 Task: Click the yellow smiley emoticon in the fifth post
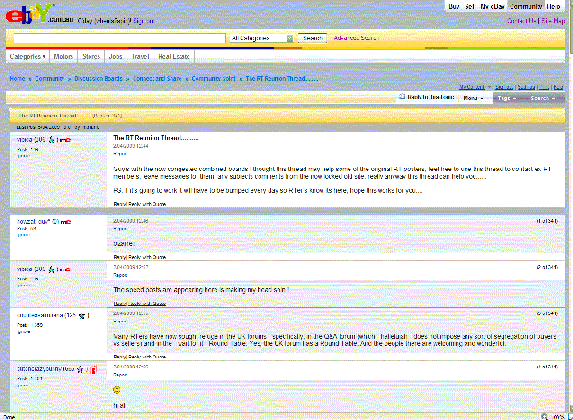click(117, 390)
